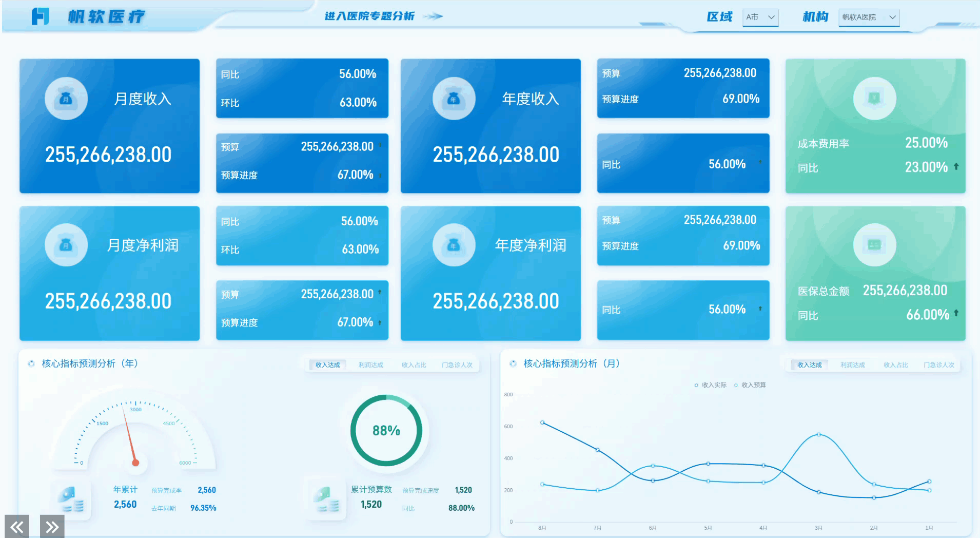Click the 8月 data point at 600 peak
This screenshot has height=538, width=980.
[542, 422]
